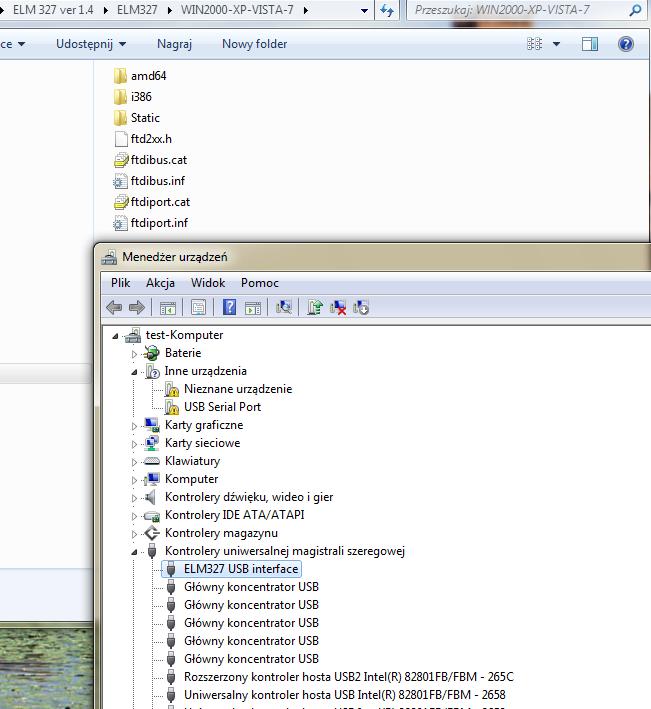651x709 pixels.
Task: Select the ELM327 USB interface device
Action: point(240,569)
